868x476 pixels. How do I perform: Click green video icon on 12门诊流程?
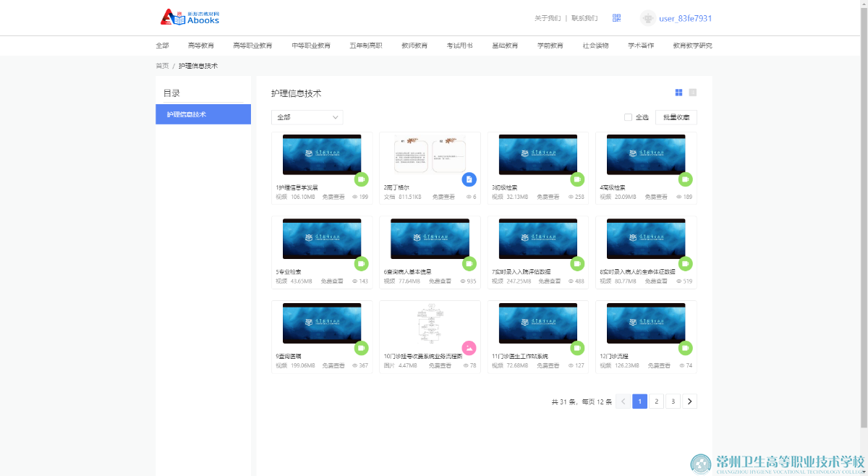[x=685, y=348]
